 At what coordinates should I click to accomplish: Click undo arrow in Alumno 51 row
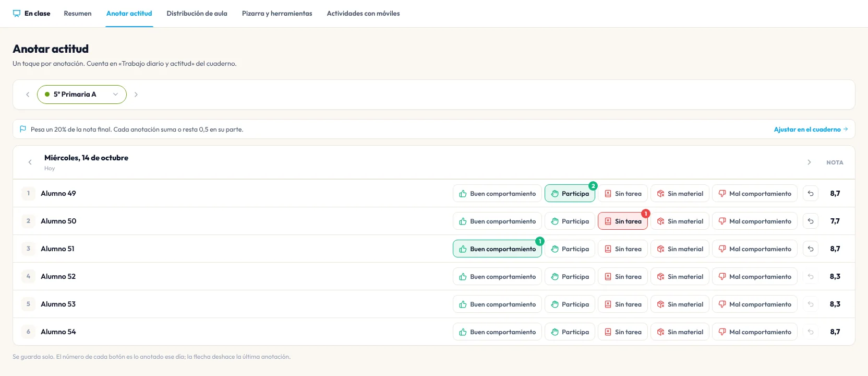[811, 249]
